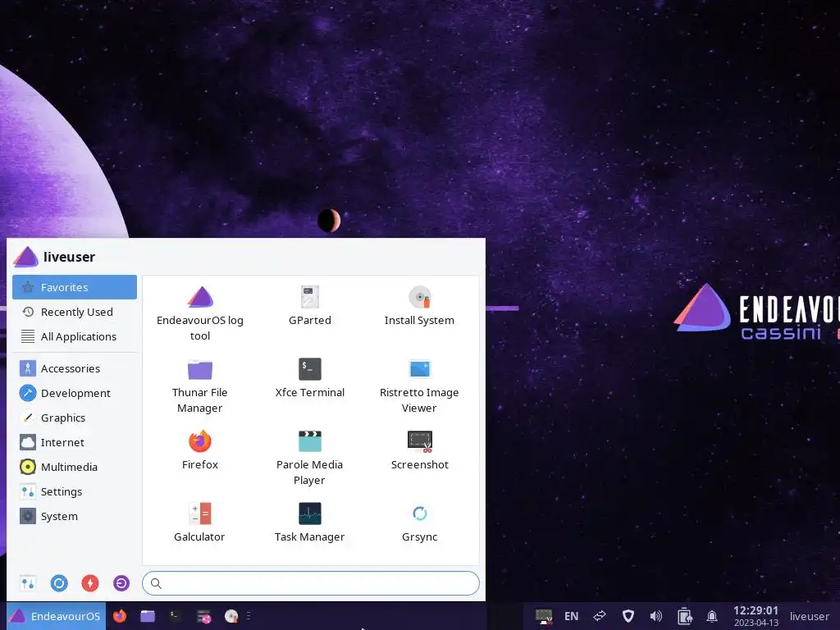This screenshot has width=840, height=630.
Task: Click the panel clock showing 12:29:01
Action: point(756,615)
